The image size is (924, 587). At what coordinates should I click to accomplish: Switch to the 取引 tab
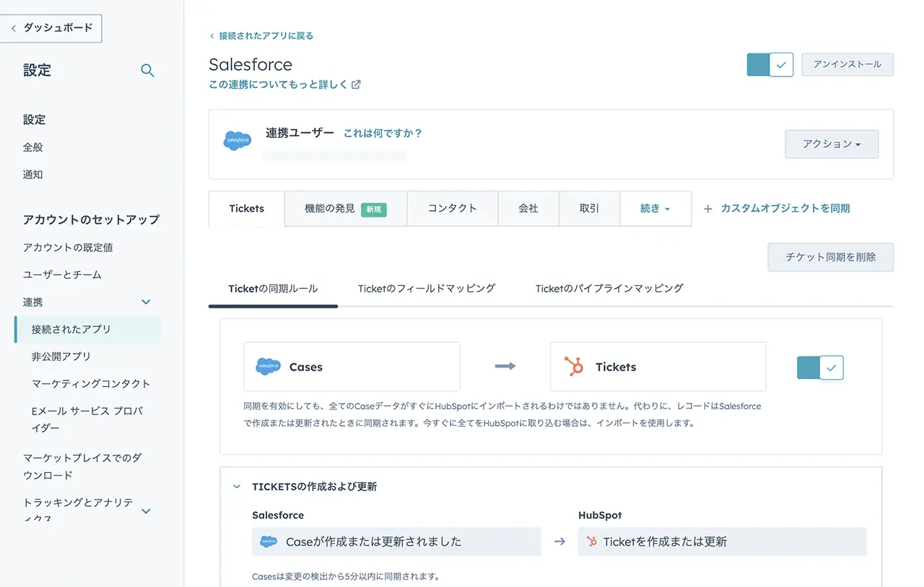coord(589,209)
